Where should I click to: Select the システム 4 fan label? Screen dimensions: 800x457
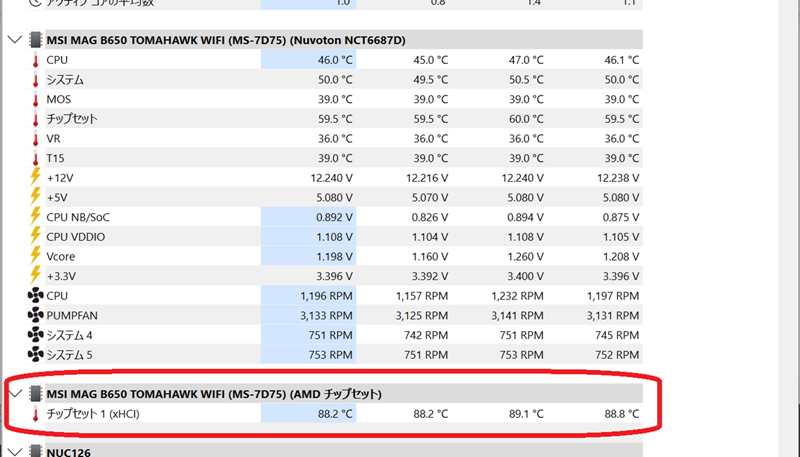pyautogui.click(x=69, y=335)
